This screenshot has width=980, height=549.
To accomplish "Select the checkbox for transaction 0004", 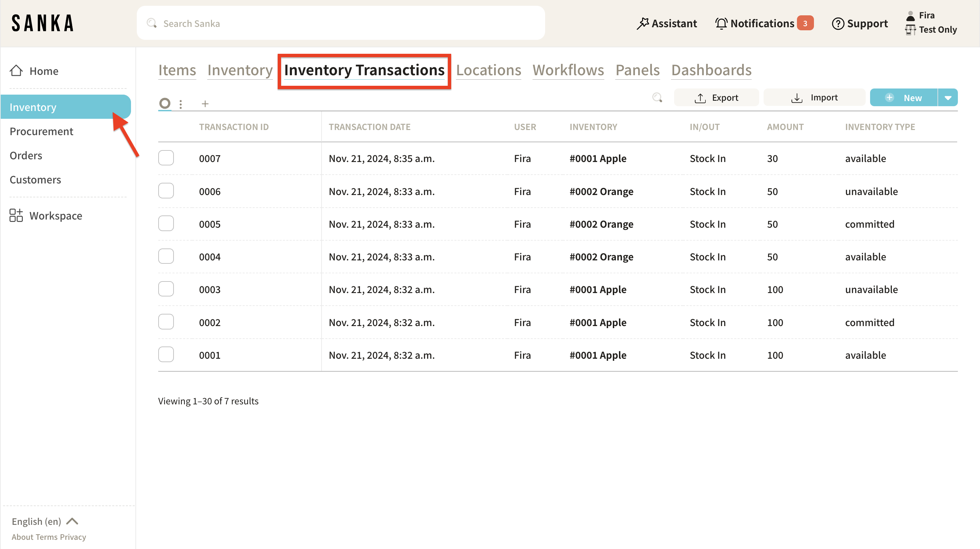I will click(x=166, y=256).
